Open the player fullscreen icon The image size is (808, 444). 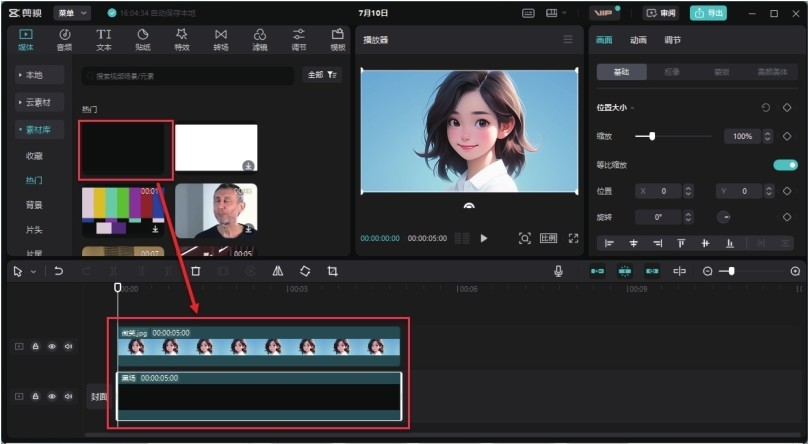(x=573, y=238)
